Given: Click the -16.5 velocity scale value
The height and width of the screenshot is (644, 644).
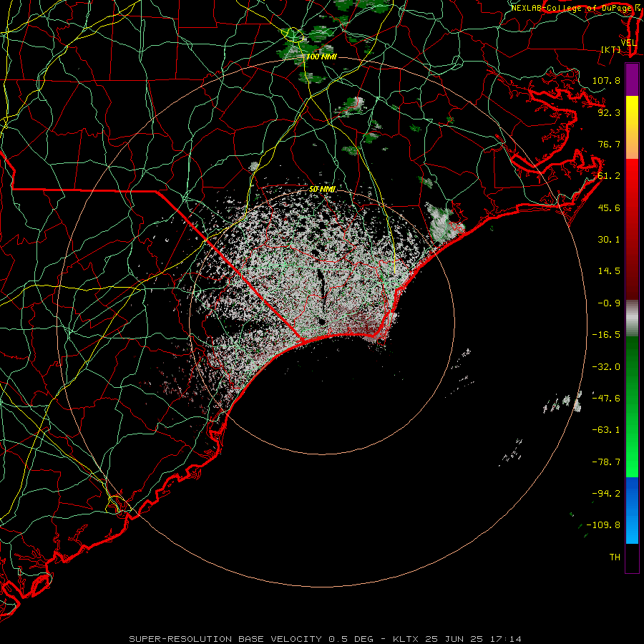Looking at the screenshot, I should pos(606,334).
